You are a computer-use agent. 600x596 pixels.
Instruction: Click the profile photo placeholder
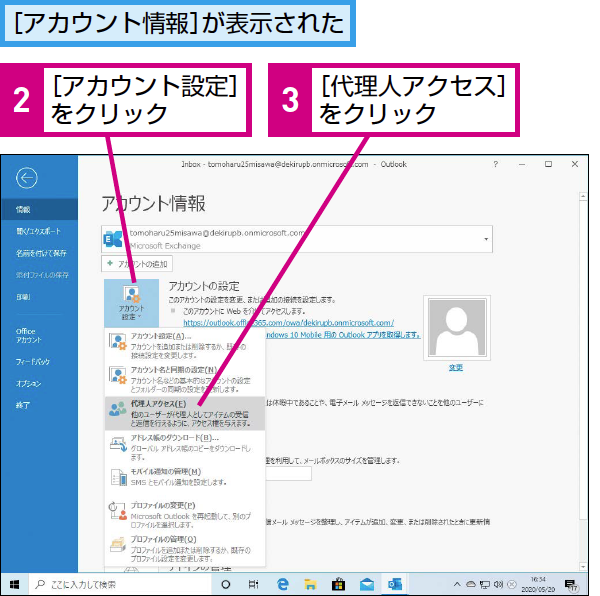(457, 328)
